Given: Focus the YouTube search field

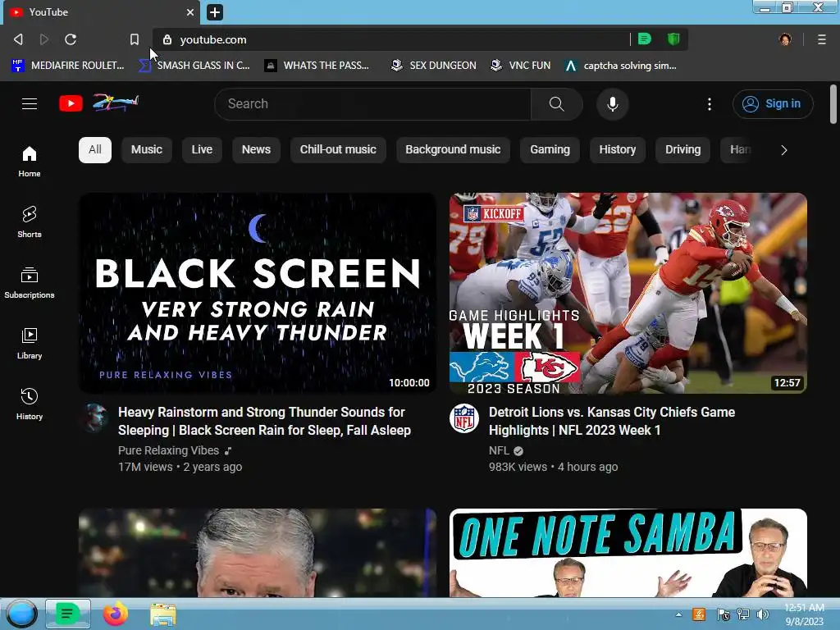Looking at the screenshot, I should click(372, 104).
